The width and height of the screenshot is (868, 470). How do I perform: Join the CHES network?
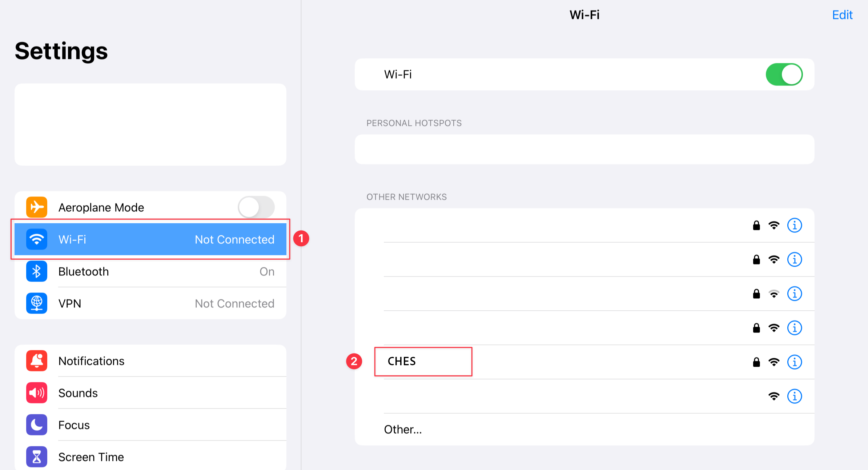tap(402, 361)
